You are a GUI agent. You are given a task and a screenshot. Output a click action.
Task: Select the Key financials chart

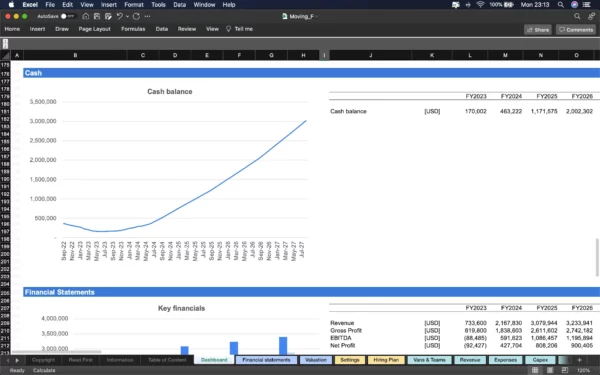[172, 329]
